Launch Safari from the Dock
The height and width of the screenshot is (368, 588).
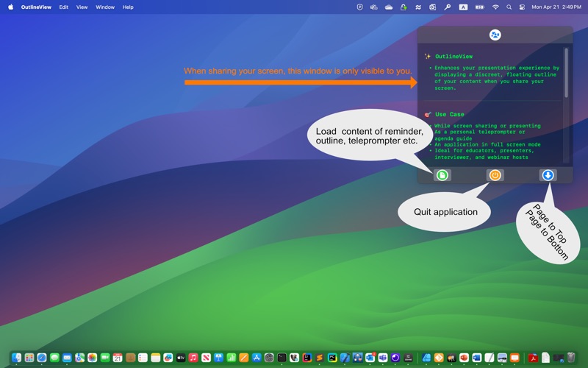coord(42,358)
